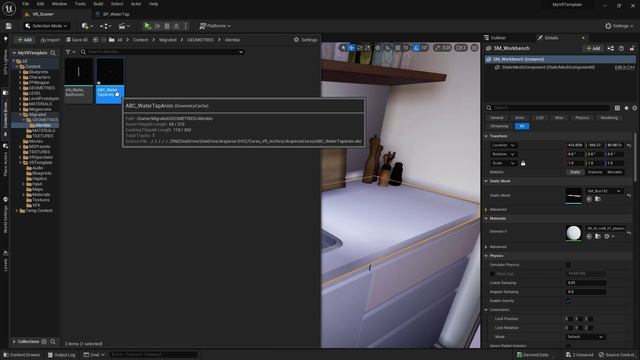This screenshot has width=640, height=360.
Task: Activate the viewport Select mode tool
Action: (x=343, y=48)
